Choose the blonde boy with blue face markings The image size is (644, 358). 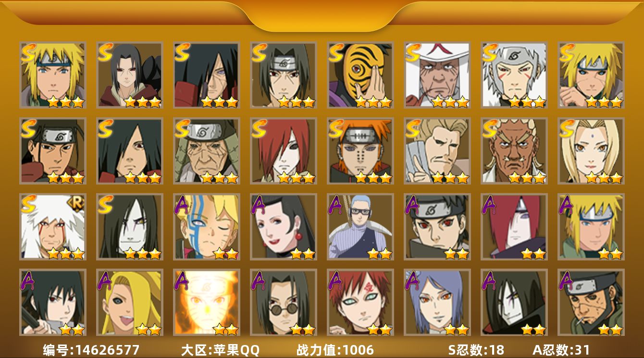207,226
